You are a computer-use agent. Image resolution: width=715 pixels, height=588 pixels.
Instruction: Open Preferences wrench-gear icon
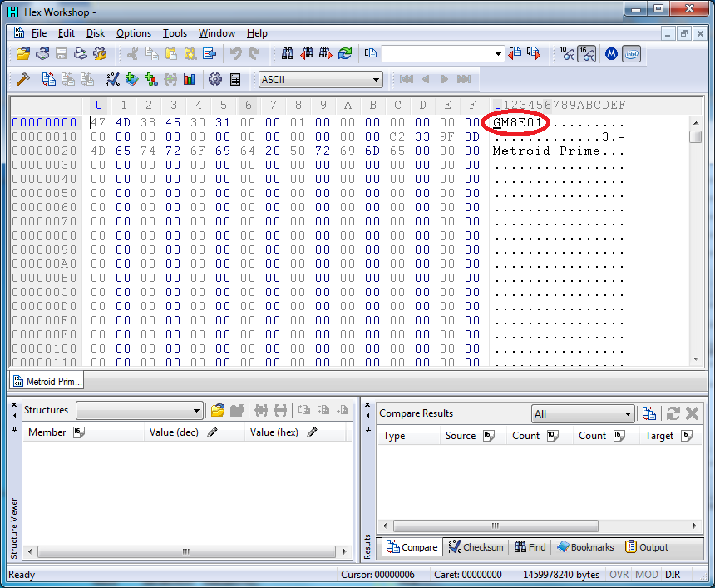tap(100, 53)
